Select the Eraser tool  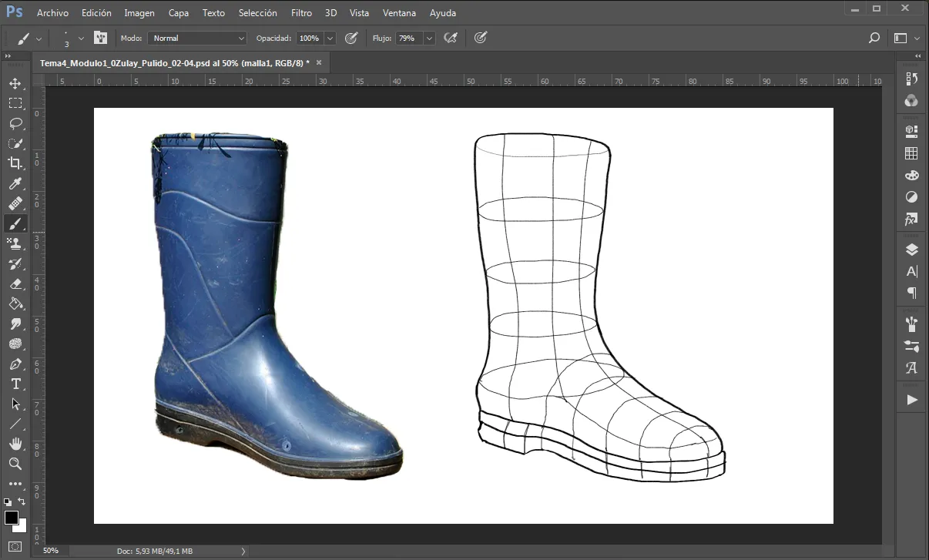[15, 283]
